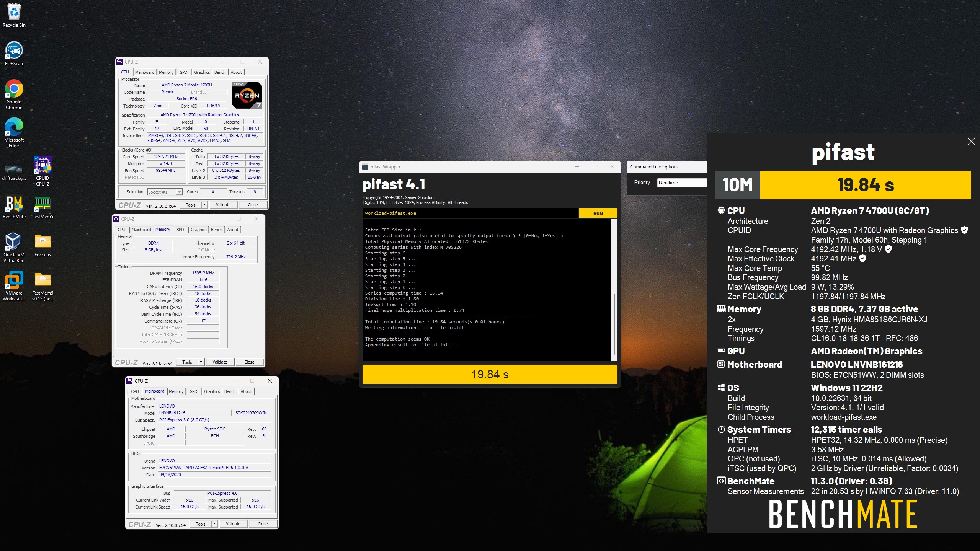Launch VMware Workstation desktop shortcut
Viewport: 980px width, 551px height.
[14, 286]
